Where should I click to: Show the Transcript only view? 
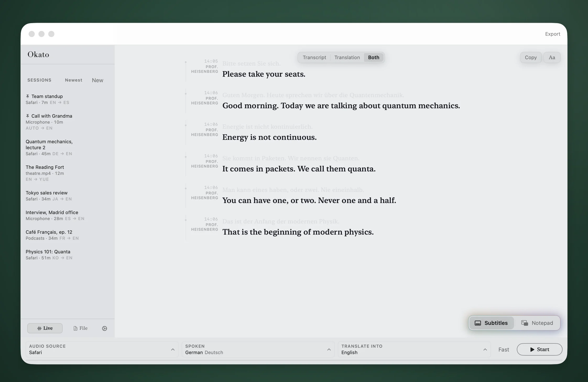314,57
